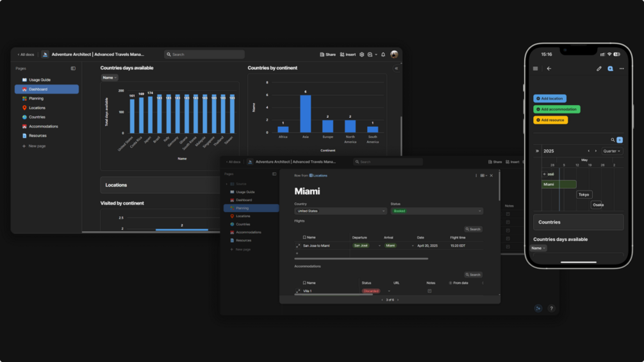Open the more options dots on the phone
Screen dimensions: 644x362
pos(622,69)
